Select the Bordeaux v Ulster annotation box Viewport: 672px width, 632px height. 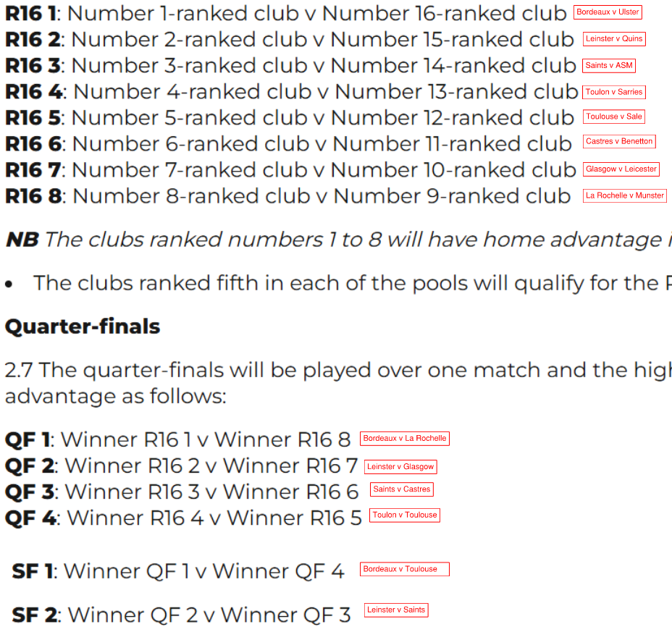tap(608, 12)
